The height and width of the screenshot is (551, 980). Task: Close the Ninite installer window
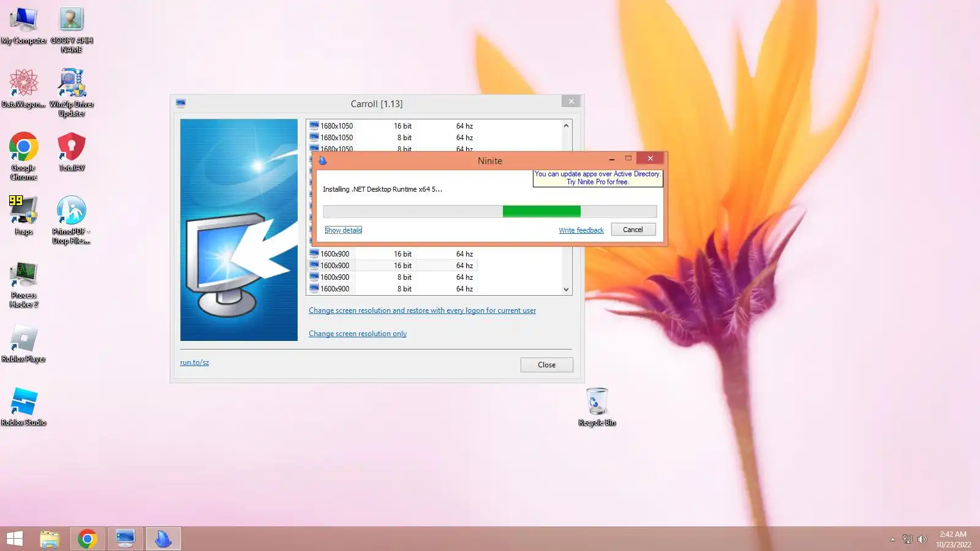[650, 159]
